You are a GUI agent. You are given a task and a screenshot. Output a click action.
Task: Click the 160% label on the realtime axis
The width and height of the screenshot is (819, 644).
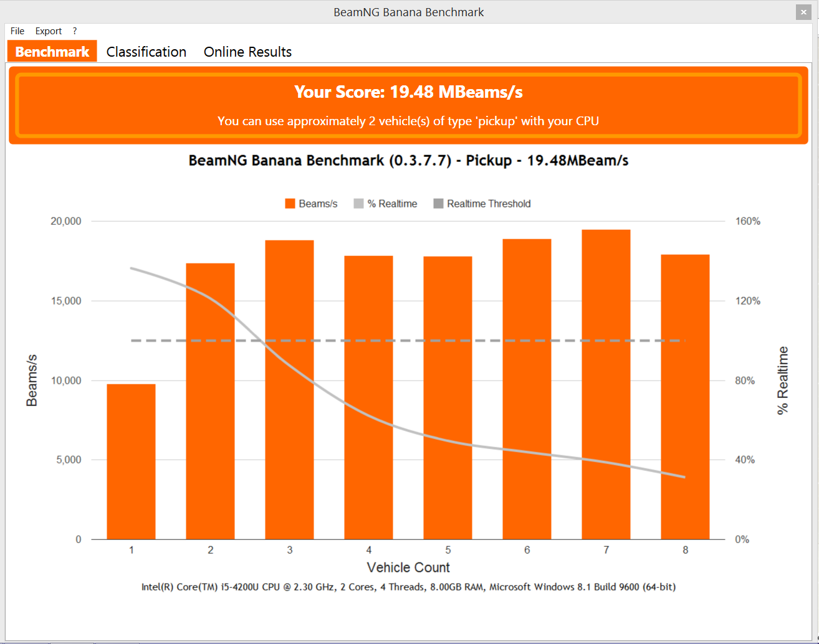pos(748,221)
